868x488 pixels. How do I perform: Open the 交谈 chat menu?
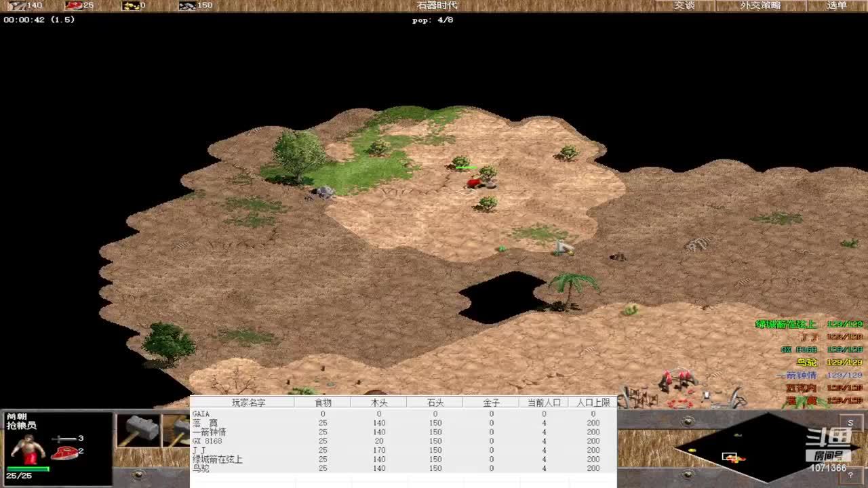tap(684, 5)
